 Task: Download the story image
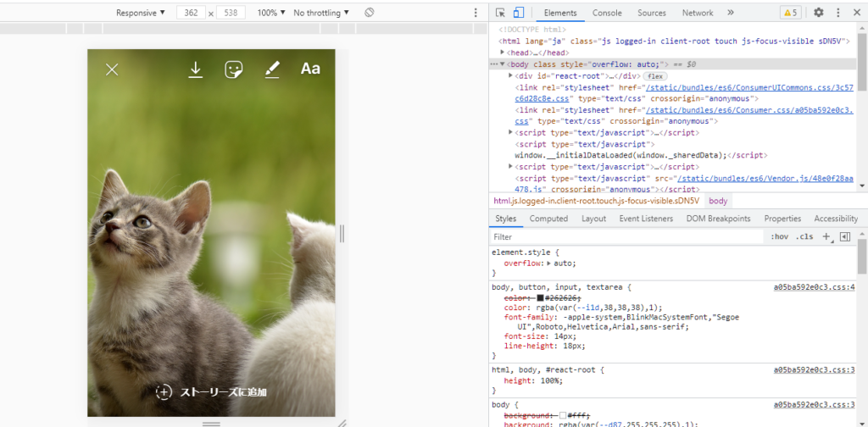[x=196, y=69]
